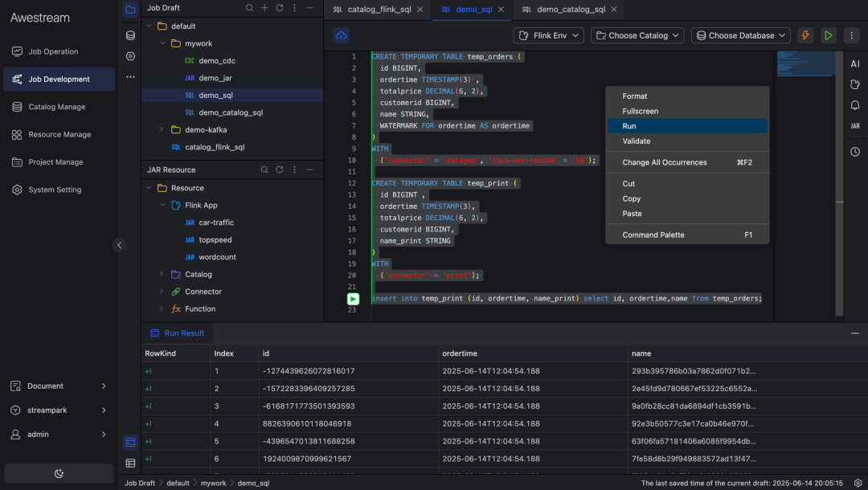The height and width of the screenshot is (490, 868).
Task: Open the AI assistant panel
Action: click(855, 64)
